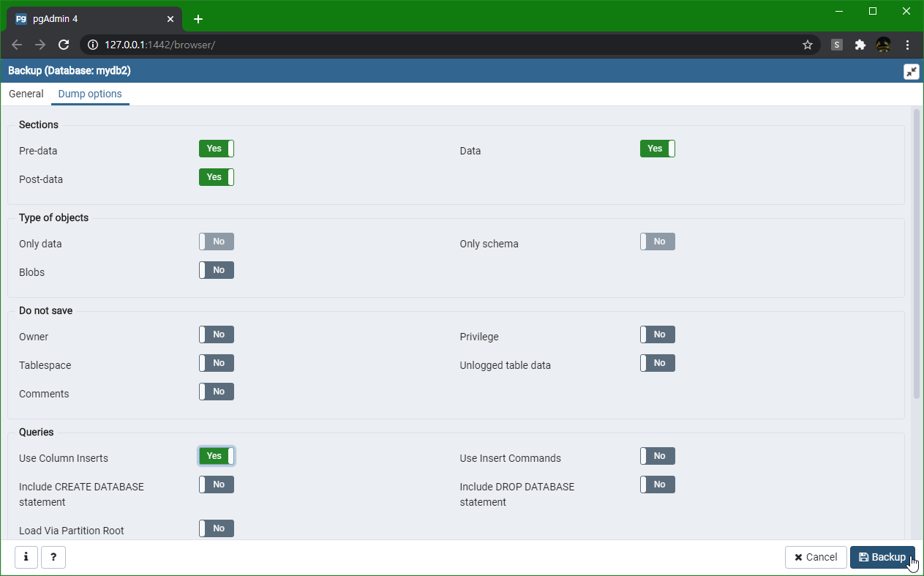Click the Sections group heading
924x576 pixels.
coord(39,124)
